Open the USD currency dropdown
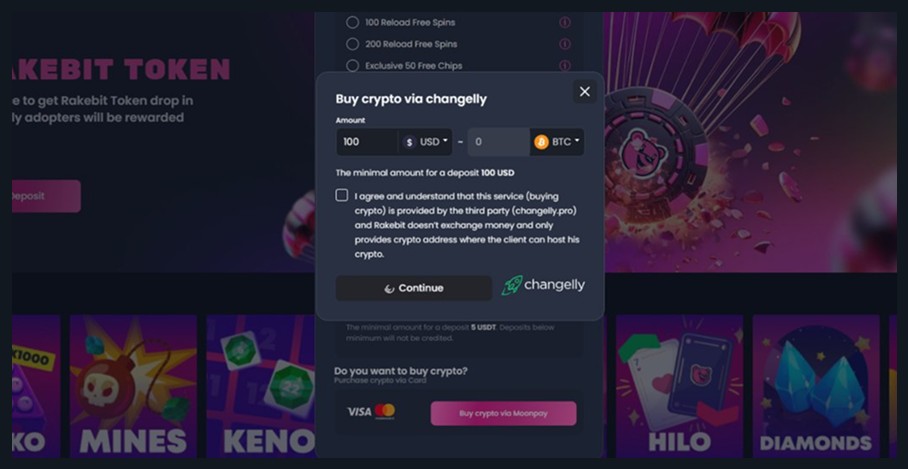908x469 pixels. tap(426, 142)
